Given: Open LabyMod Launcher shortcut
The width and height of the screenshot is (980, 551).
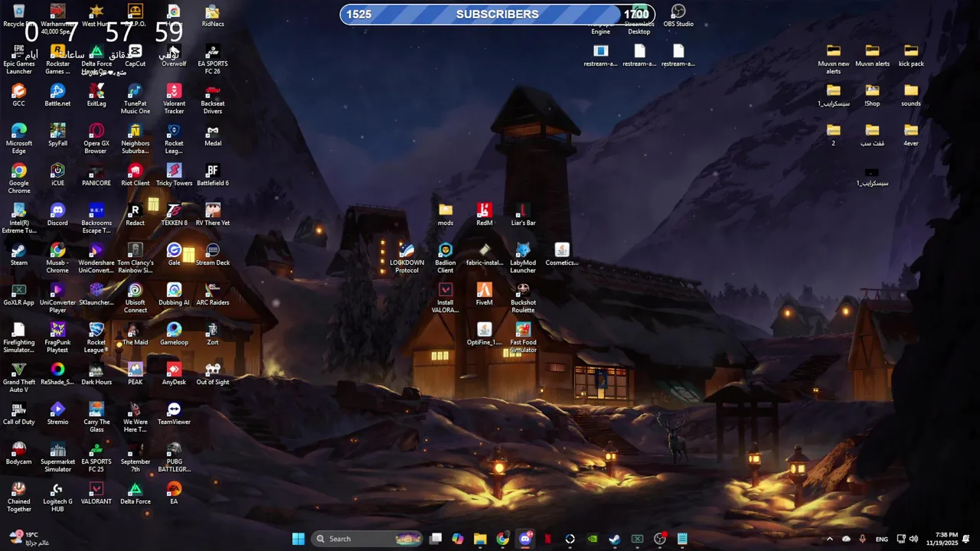Looking at the screenshot, I should click(523, 258).
